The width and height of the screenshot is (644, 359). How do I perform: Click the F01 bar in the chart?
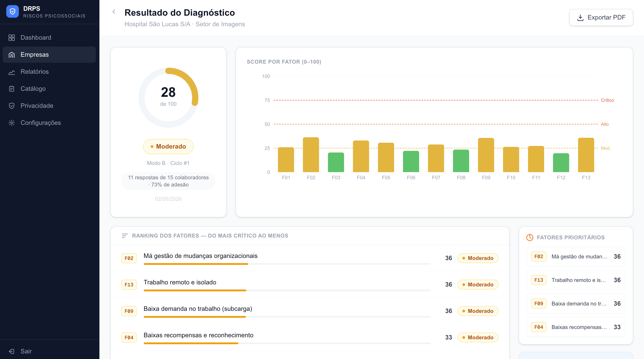pyautogui.click(x=286, y=160)
